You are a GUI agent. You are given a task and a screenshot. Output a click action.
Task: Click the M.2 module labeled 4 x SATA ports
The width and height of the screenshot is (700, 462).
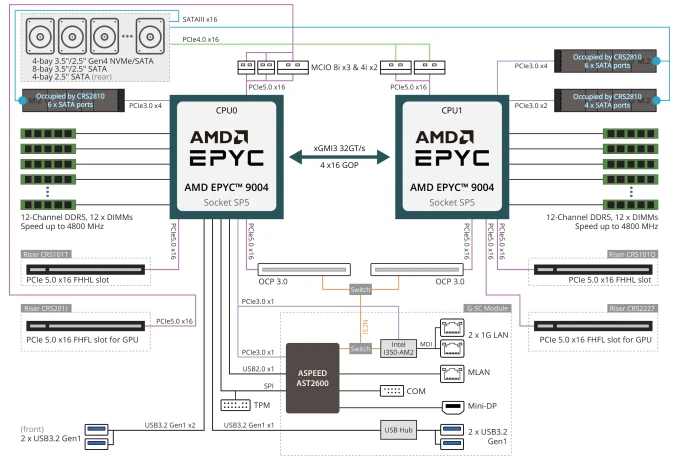tap(605, 100)
